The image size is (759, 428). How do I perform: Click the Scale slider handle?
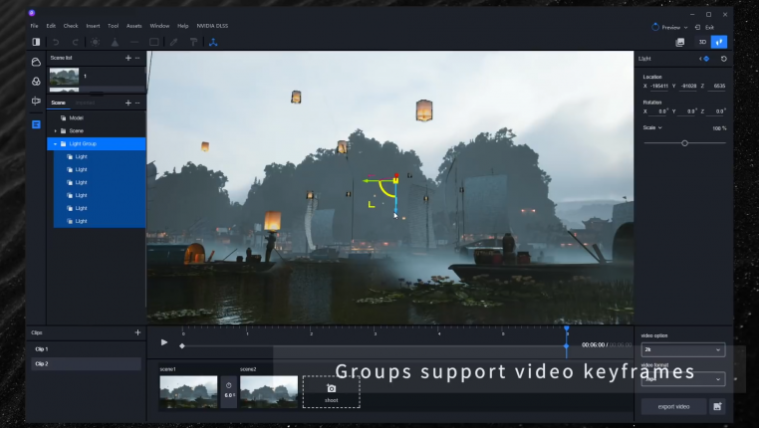684,143
